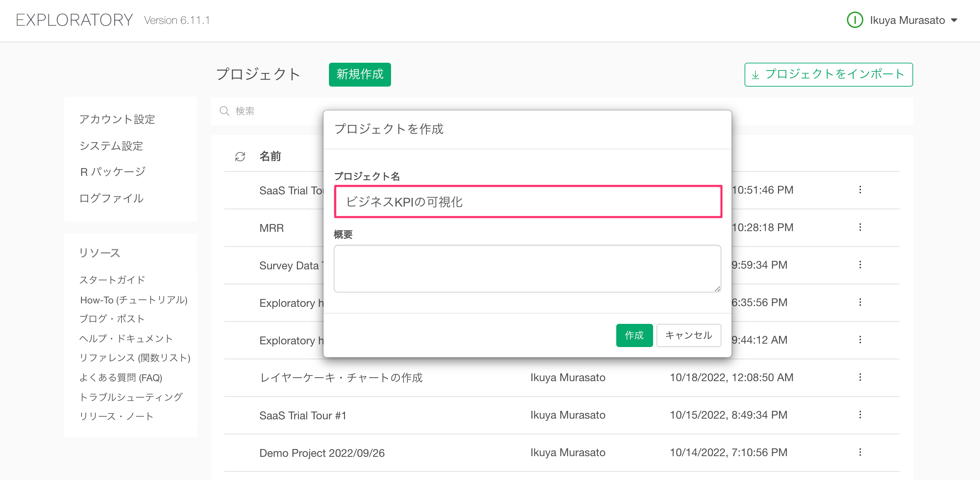Click the search magnifier icon

click(x=225, y=111)
